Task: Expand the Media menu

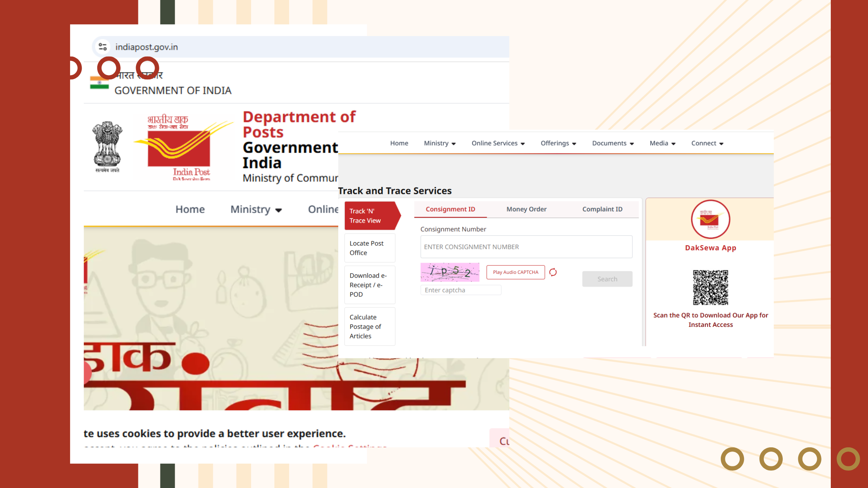Action: click(x=662, y=143)
